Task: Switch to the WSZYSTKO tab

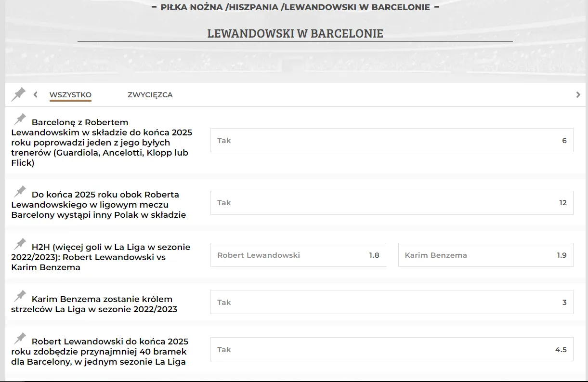Action: click(70, 95)
